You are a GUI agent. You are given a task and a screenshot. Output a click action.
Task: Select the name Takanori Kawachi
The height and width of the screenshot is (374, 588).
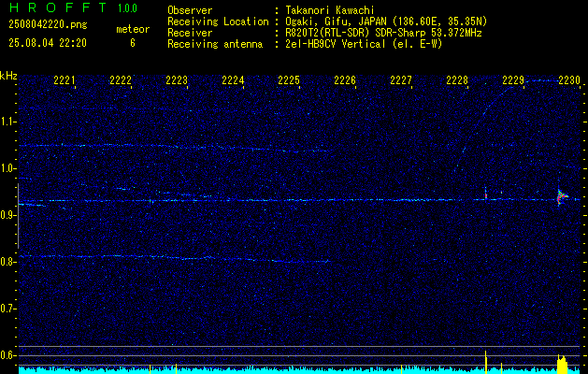point(330,10)
